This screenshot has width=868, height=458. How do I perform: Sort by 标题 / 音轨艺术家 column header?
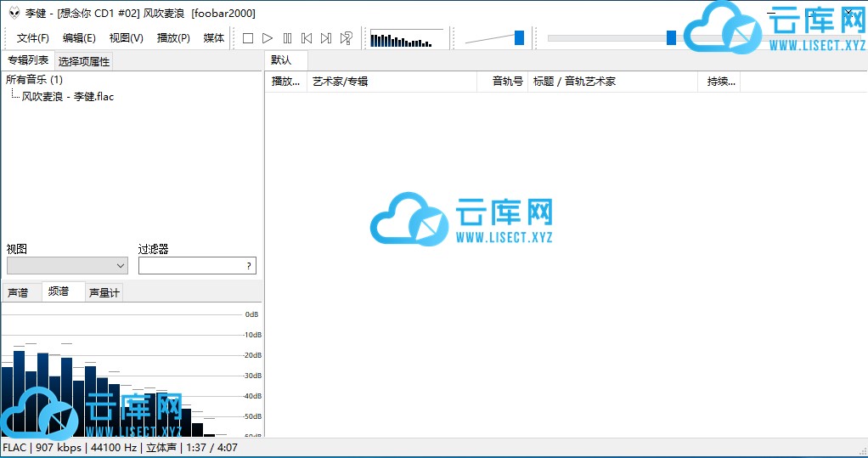tap(613, 82)
